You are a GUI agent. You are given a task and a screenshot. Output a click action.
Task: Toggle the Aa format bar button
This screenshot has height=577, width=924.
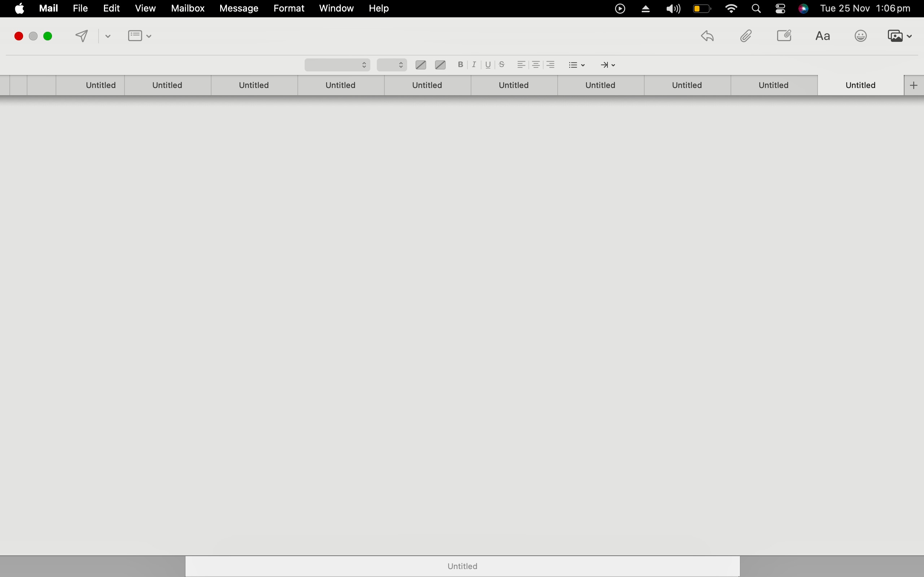coord(823,36)
